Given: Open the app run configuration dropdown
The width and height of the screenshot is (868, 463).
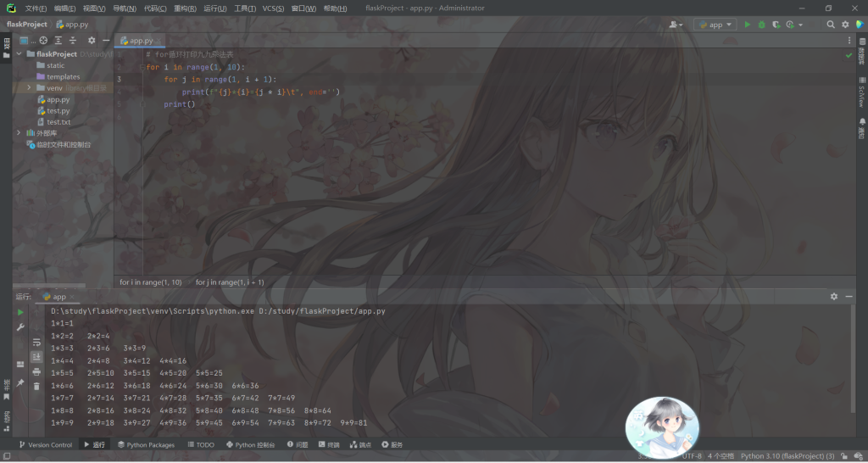Looking at the screenshot, I should click(x=715, y=25).
